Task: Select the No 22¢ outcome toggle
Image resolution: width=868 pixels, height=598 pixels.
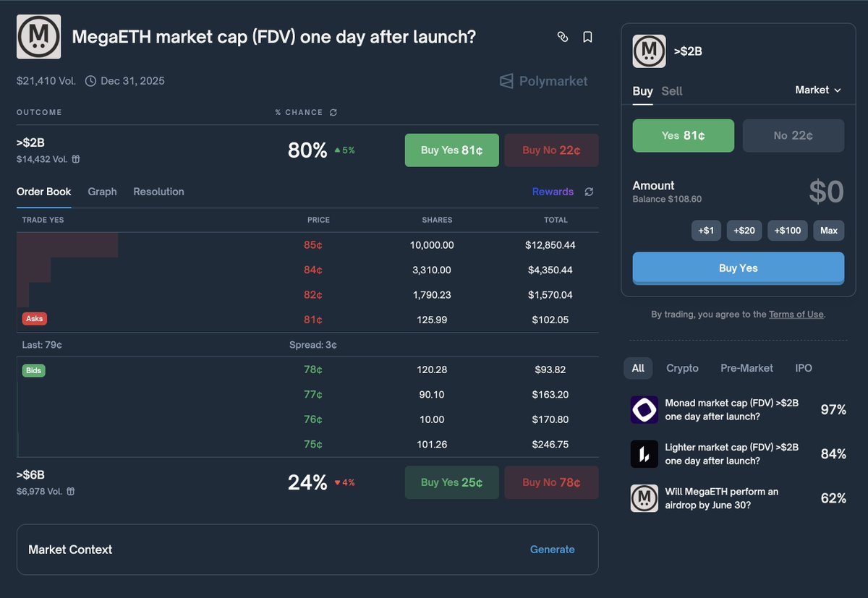Action: (793, 135)
